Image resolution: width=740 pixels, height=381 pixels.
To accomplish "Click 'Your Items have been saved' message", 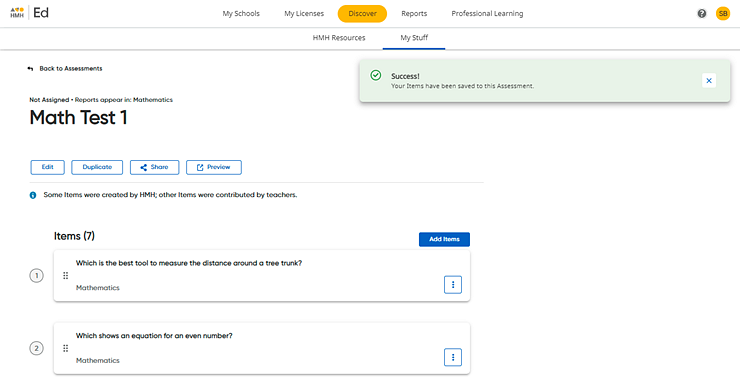I will point(462,86).
